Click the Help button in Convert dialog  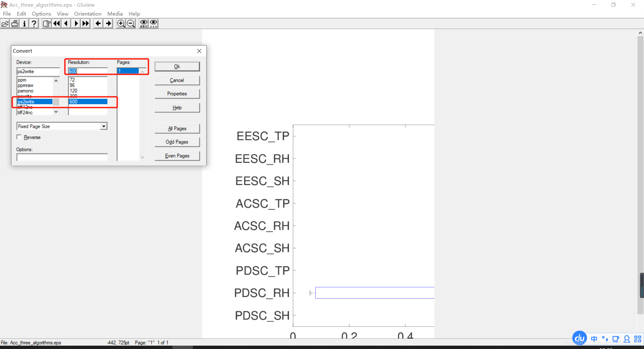[177, 107]
